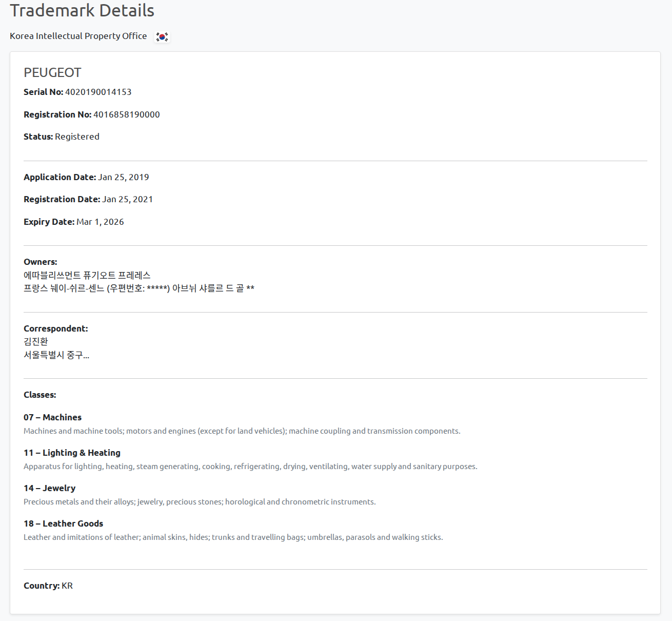Image resolution: width=672 pixels, height=621 pixels.
Task: Click the application date Jan 25, 2019
Action: 123,177
